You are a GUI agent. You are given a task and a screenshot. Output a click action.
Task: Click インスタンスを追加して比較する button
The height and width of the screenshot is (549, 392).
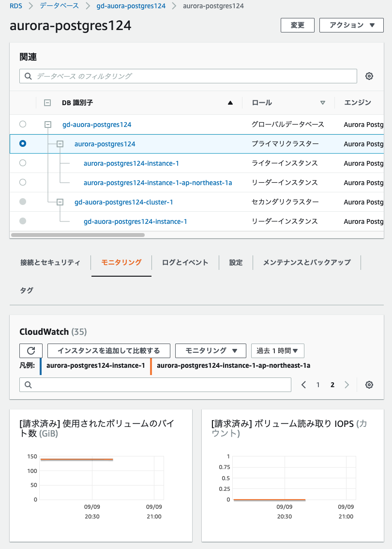pos(109,350)
